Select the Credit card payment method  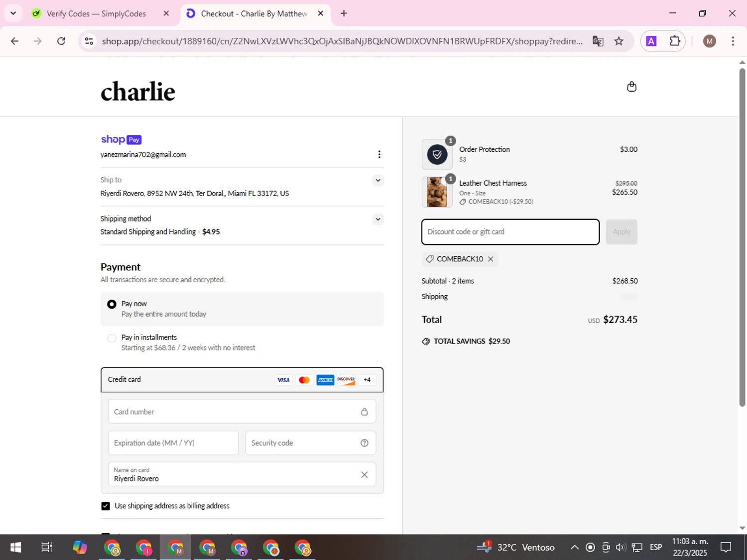click(x=242, y=380)
